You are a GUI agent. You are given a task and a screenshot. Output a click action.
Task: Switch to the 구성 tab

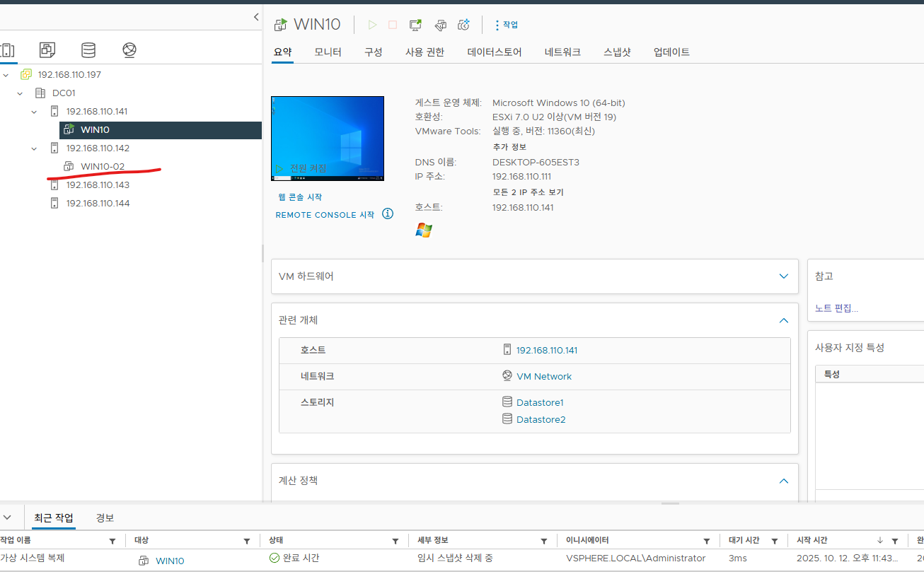(x=373, y=52)
